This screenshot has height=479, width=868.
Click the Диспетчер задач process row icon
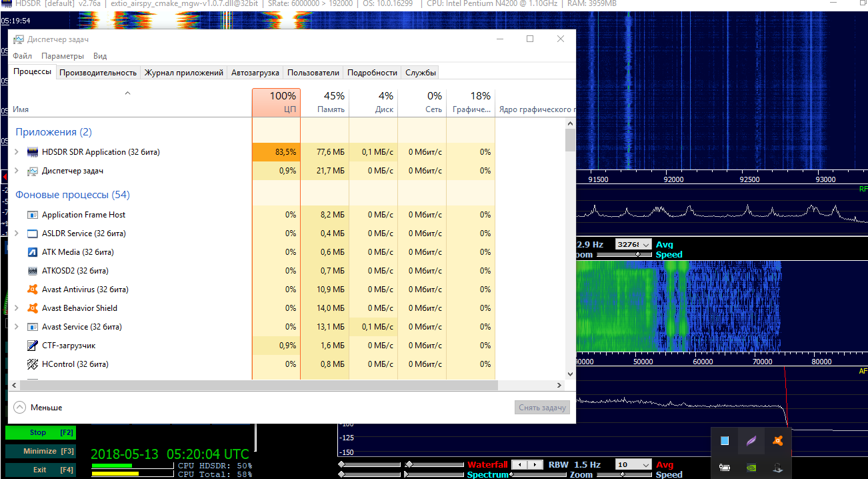pyautogui.click(x=33, y=171)
